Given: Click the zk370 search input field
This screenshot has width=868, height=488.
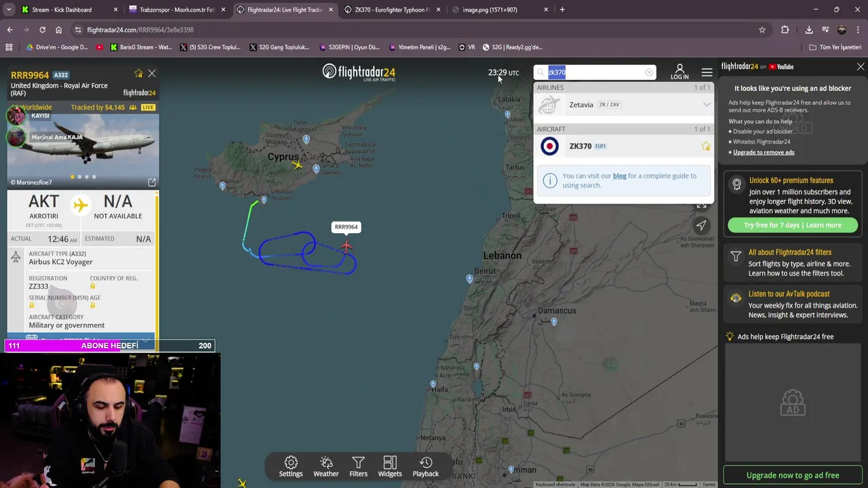Looking at the screenshot, I should tap(595, 72).
